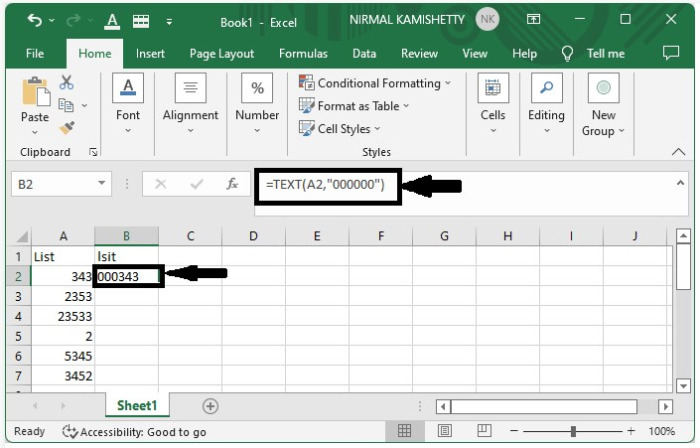
Task: Select row 4 header
Action: [x=18, y=316]
